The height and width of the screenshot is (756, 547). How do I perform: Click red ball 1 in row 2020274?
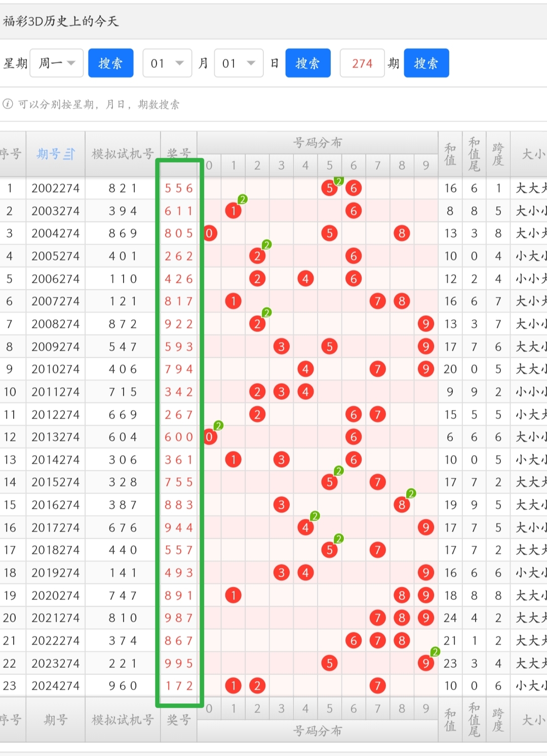[x=233, y=595]
